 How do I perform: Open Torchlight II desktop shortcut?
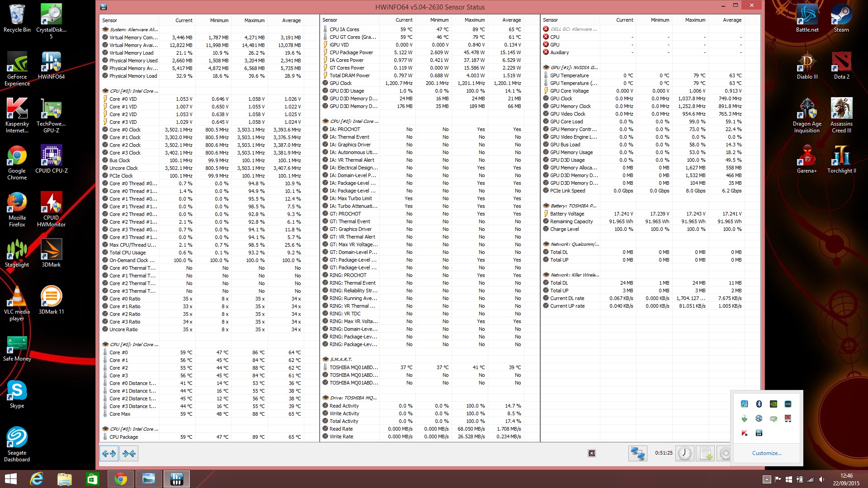click(841, 159)
